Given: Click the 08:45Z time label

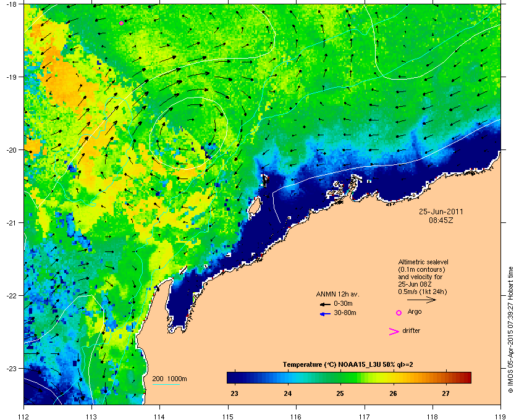Looking at the screenshot, I should pos(441,220).
